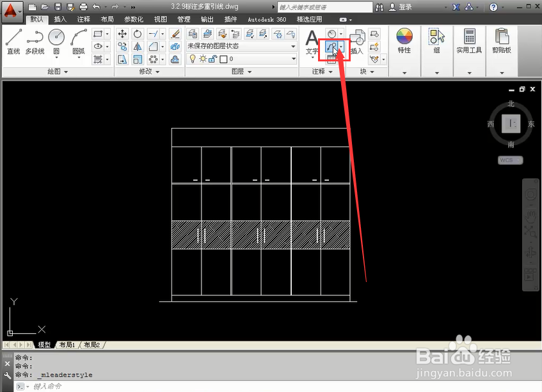Toggle layer freeze sun icon
Viewport: 542px width, 392px height.
coord(203,59)
